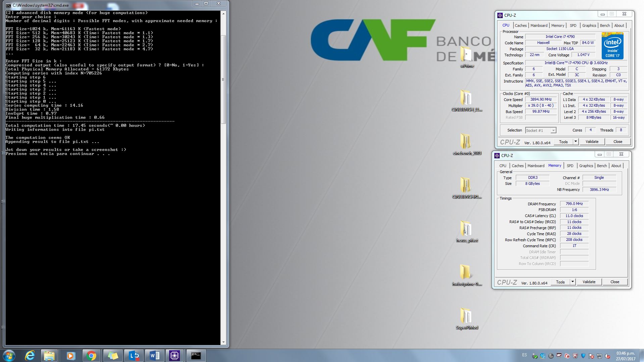This screenshot has width=644, height=362.
Task: Open Action Center flag tray icon
Action: [x=591, y=356]
